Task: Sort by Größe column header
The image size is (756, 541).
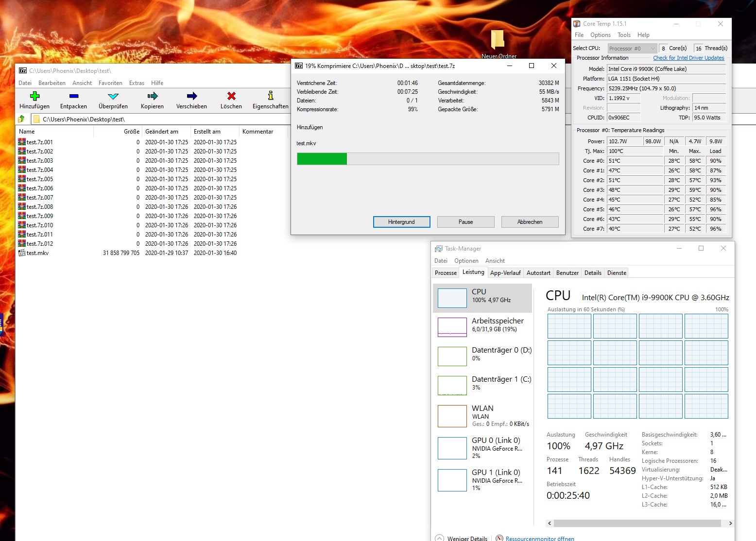Action: 118,132
